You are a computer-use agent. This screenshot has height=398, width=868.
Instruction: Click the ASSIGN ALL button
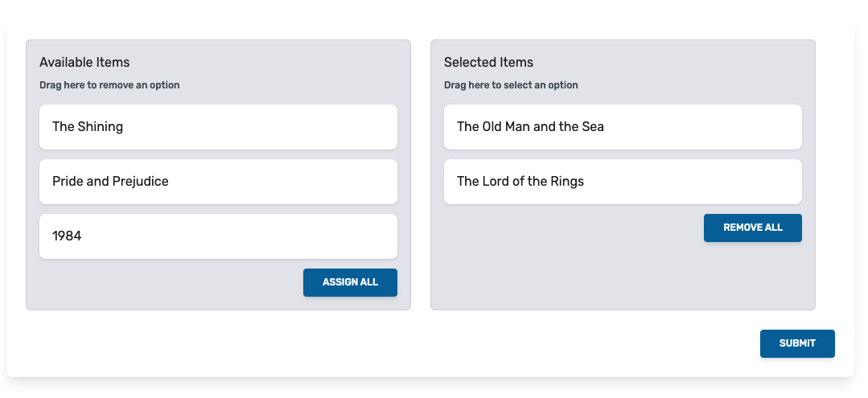pyautogui.click(x=351, y=282)
